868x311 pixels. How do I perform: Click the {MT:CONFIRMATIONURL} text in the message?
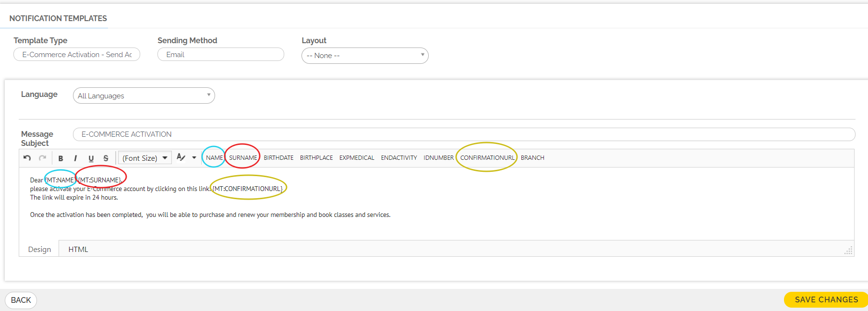point(248,189)
